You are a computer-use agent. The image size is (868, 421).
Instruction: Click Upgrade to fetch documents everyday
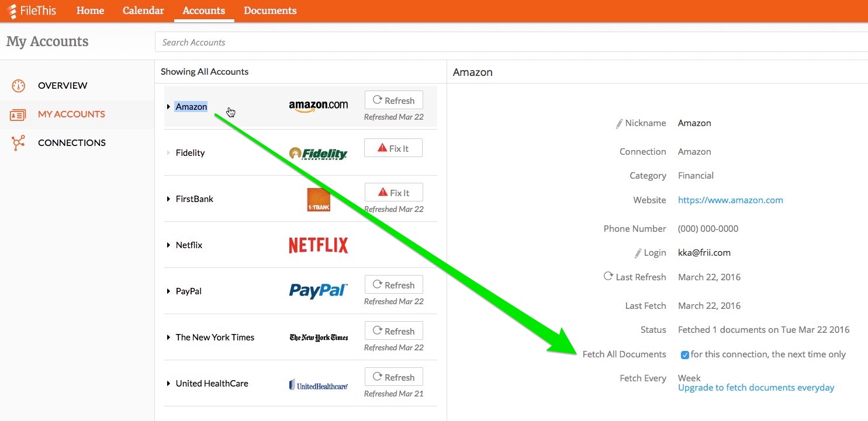pyautogui.click(x=756, y=388)
